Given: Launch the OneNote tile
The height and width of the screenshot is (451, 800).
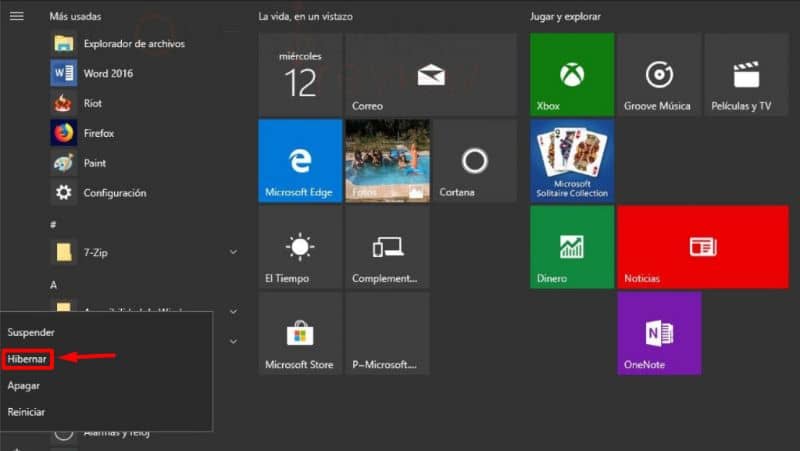Looking at the screenshot, I should pos(659,333).
